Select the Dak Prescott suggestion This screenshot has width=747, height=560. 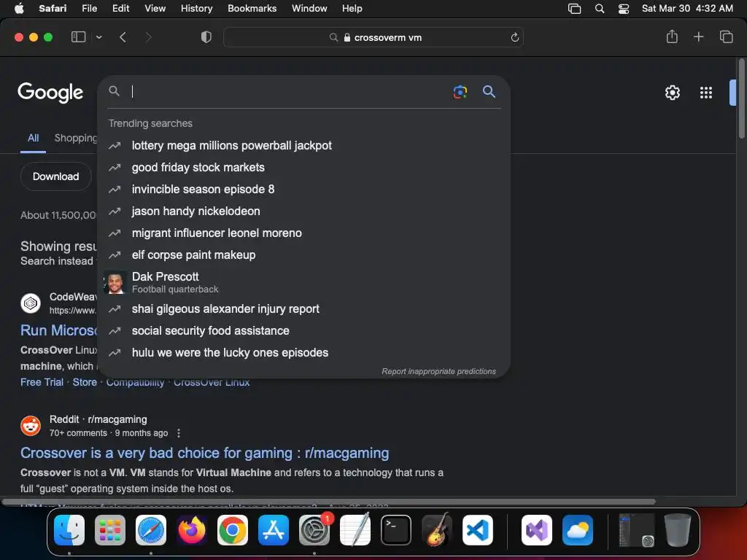[303, 282]
